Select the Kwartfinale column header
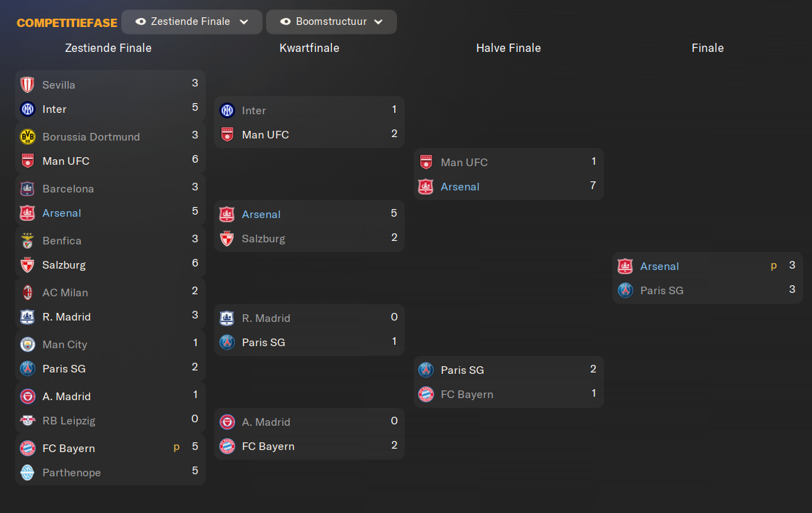Viewport: 812px width, 513px height. tap(309, 48)
